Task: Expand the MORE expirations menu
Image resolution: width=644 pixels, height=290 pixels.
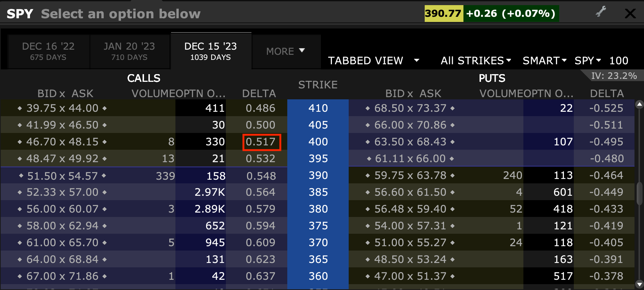Action: (286, 51)
